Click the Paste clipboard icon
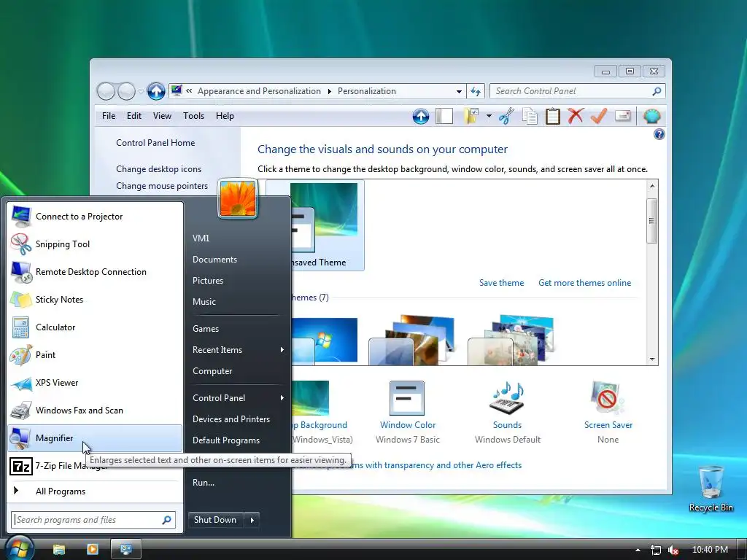The width and height of the screenshot is (747, 560). coord(552,116)
